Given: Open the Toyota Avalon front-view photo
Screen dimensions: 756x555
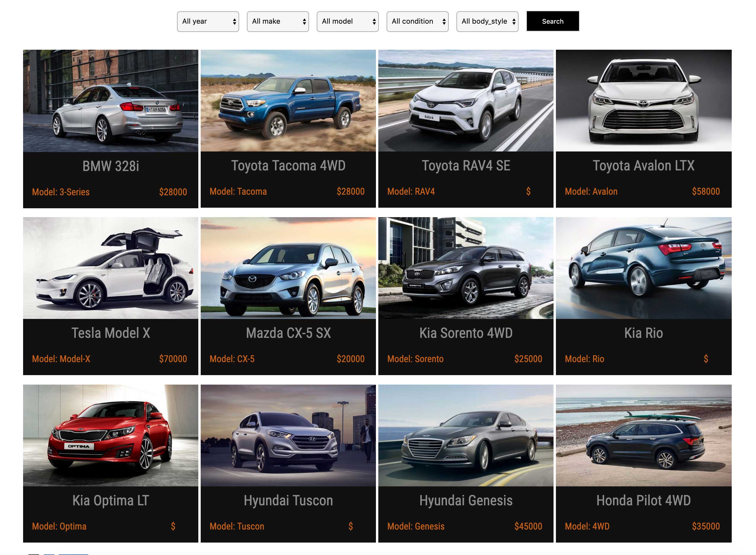Looking at the screenshot, I should pos(644,101).
